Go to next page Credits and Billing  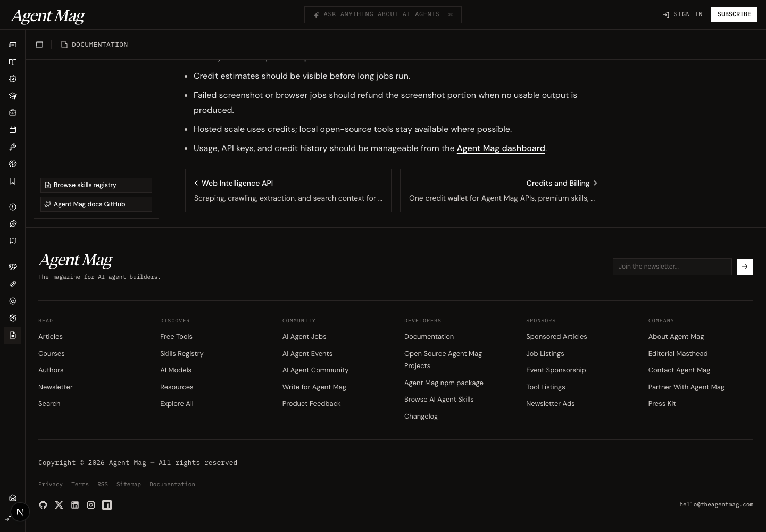tap(503, 190)
